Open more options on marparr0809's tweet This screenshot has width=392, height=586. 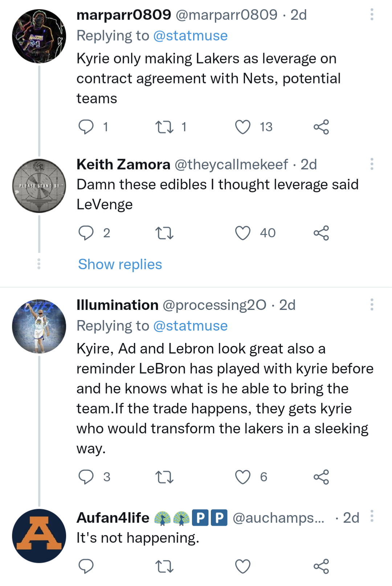(372, 14)
